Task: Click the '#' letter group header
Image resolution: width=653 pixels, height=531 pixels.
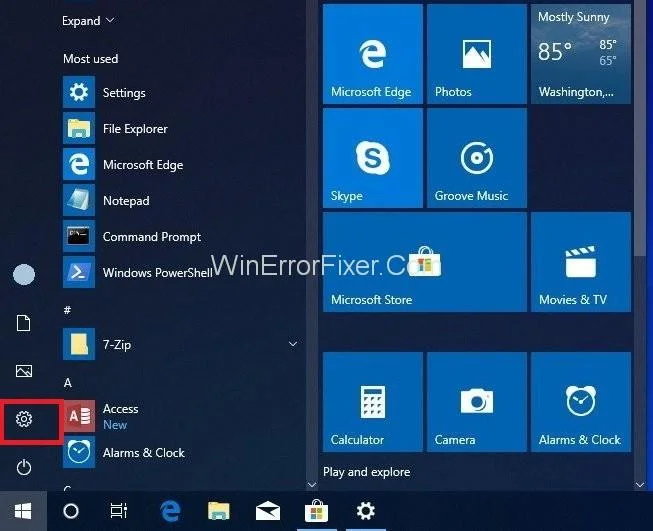Action: click(67, 310)
